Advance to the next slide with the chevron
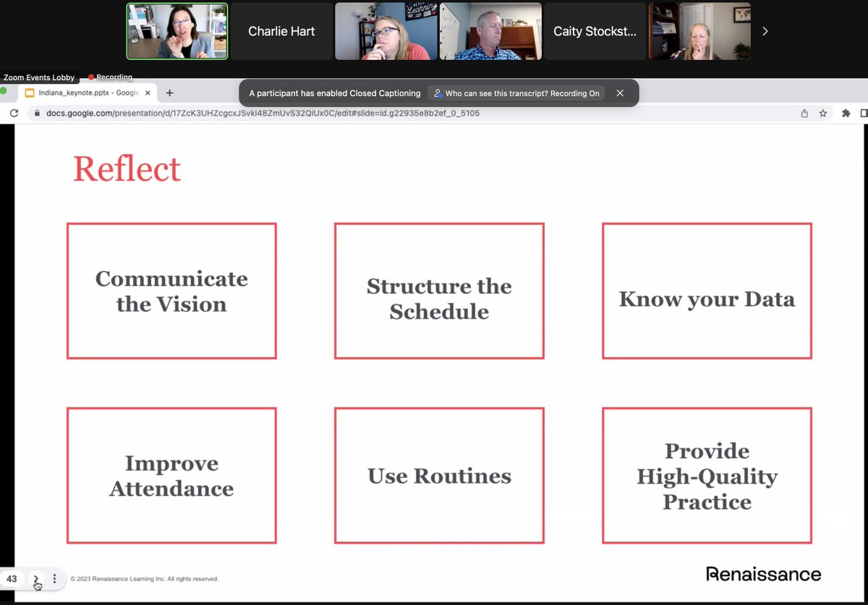This screenshot has height=605, width=868. tap(36, 578)
